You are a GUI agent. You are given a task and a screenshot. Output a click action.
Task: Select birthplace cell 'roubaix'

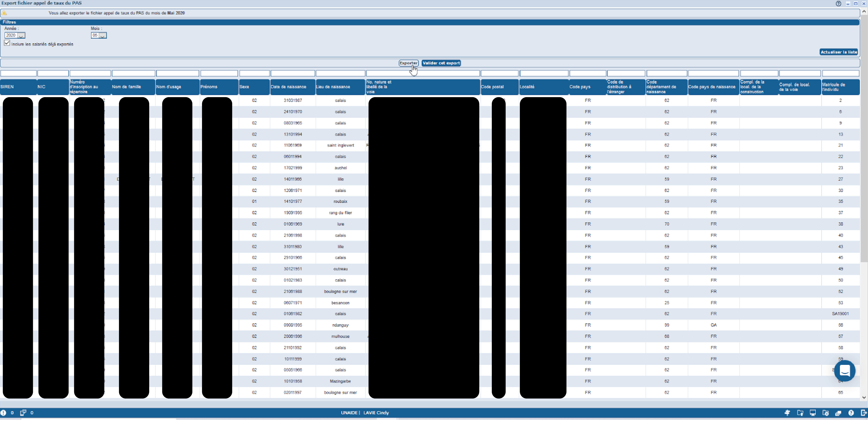[x=341, y=202]
